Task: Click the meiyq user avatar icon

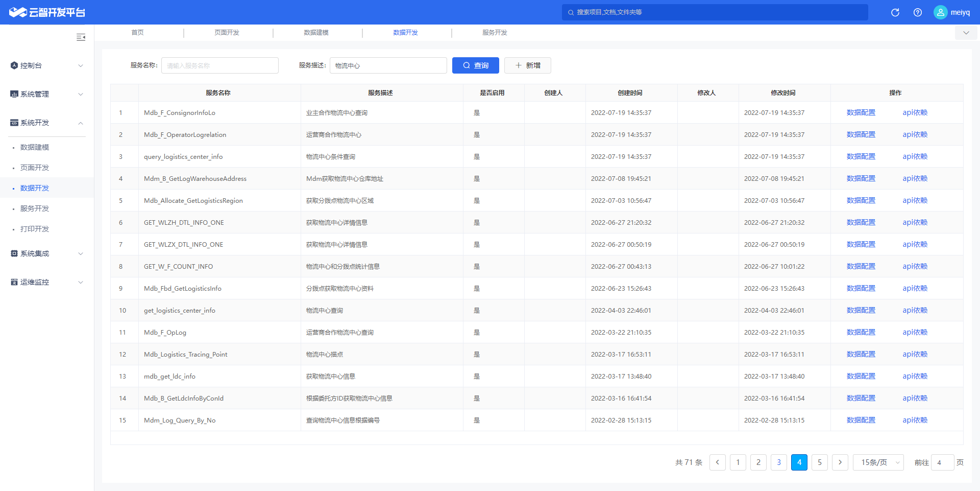Action: tap(940, 12)
